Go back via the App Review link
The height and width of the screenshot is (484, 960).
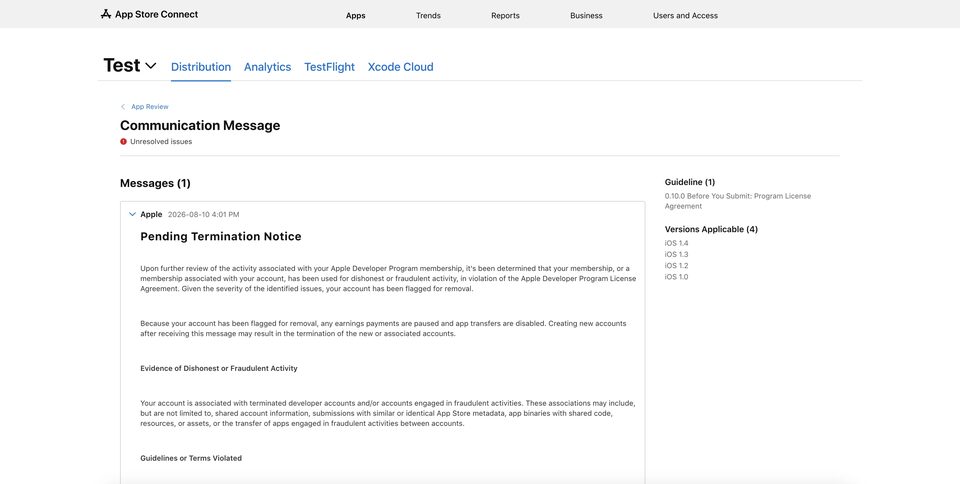coord(149,106)
